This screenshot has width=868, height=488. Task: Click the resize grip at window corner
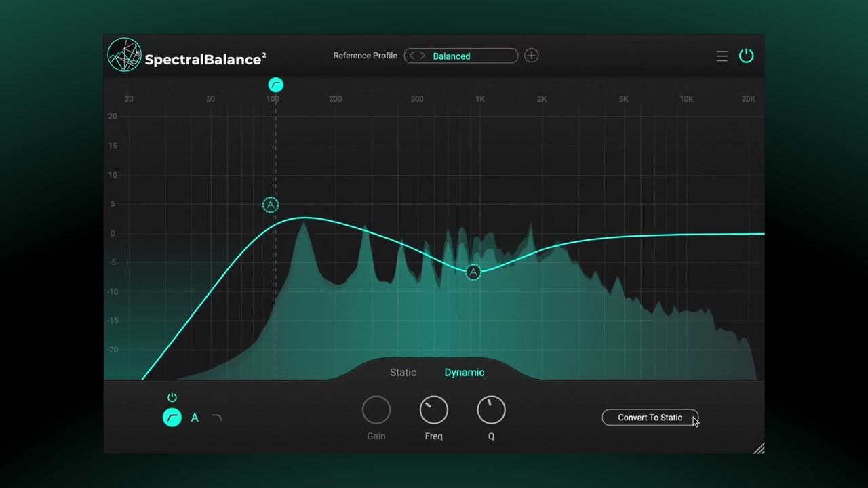coord(759,448)
